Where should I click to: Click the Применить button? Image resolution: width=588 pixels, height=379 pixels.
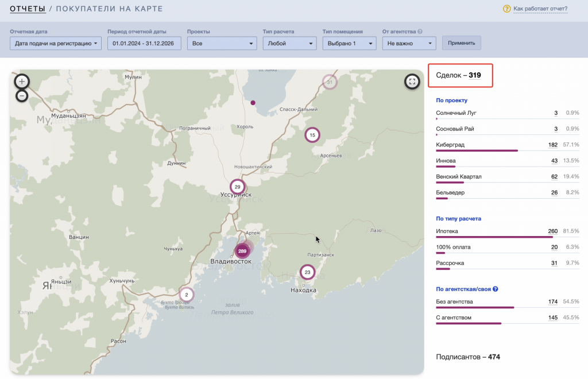tap(461, 43)
